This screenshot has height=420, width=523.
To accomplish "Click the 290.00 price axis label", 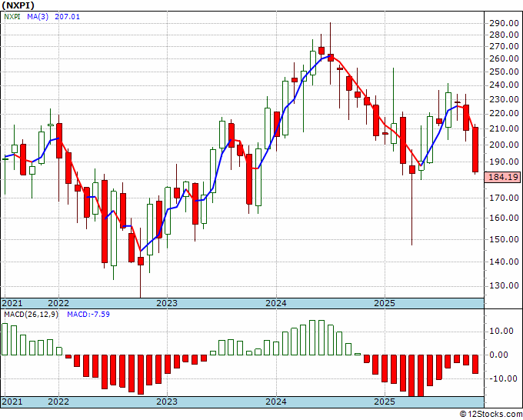I will pos(504,23).
